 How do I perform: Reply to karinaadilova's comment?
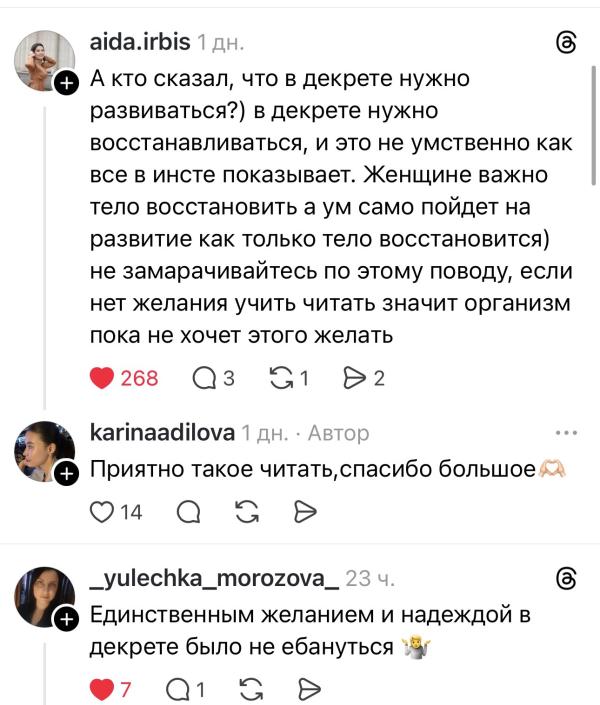click(187, 512)
